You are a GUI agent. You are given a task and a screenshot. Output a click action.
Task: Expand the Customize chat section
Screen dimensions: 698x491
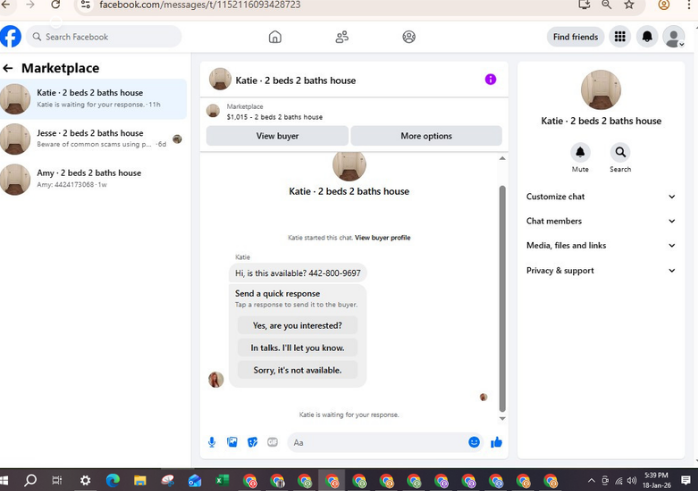point(601,197)
